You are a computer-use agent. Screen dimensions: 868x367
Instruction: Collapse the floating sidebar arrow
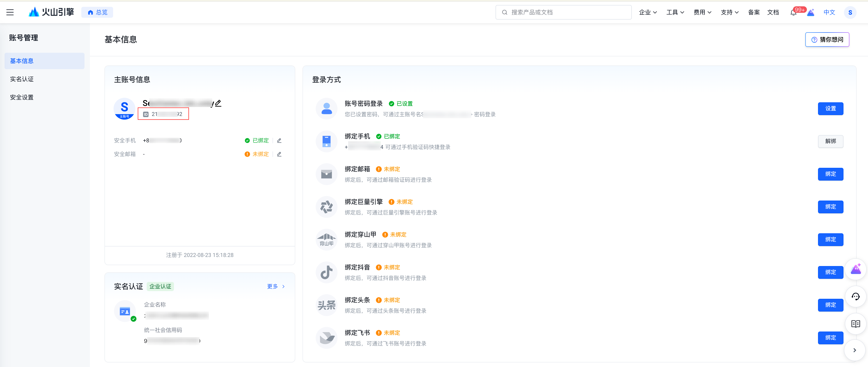click(x=855, y=350)
